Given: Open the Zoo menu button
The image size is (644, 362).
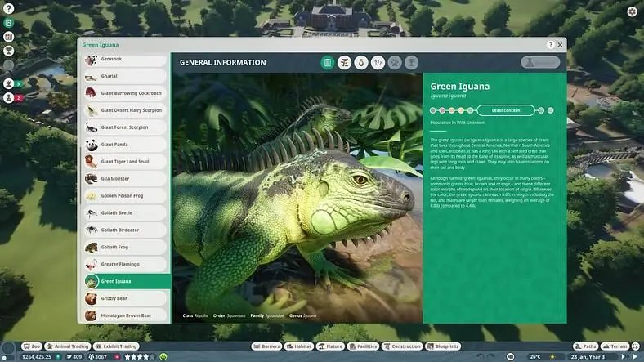Looking at the screenshot, I should pos(32,346).
